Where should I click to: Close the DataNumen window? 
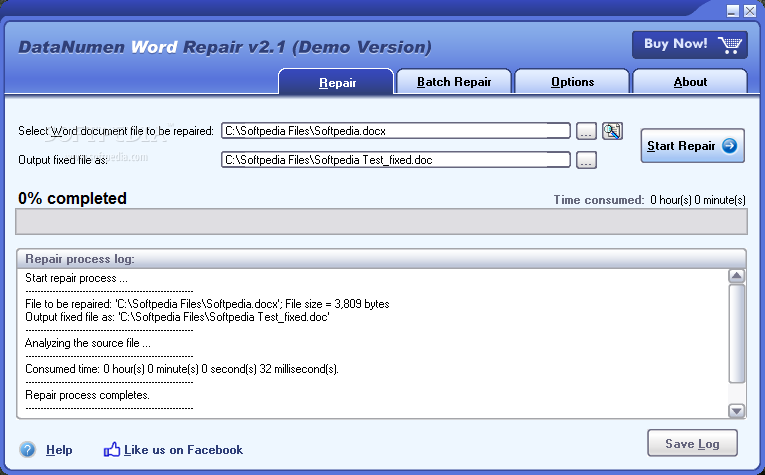pyautogui.click(x=750, y=11)
